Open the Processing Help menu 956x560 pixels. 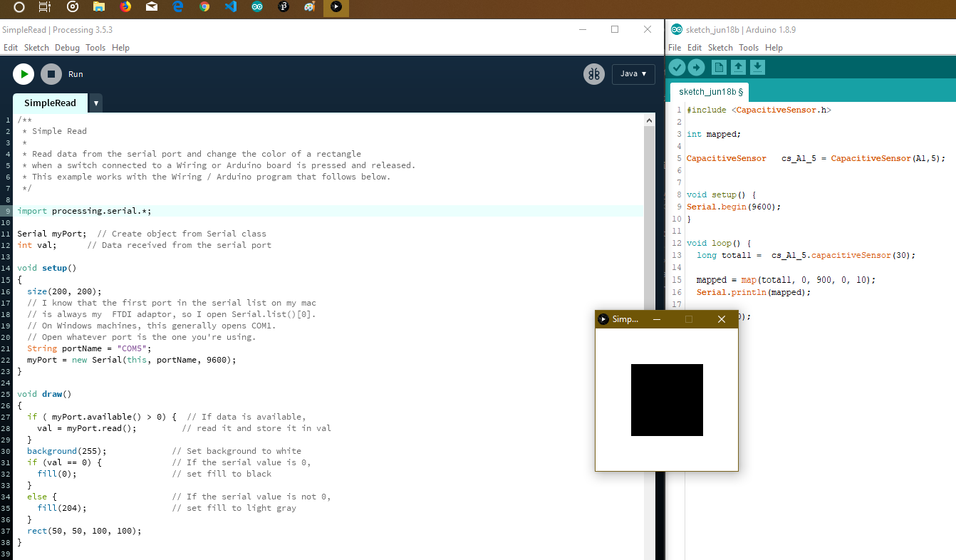(120, 48)
